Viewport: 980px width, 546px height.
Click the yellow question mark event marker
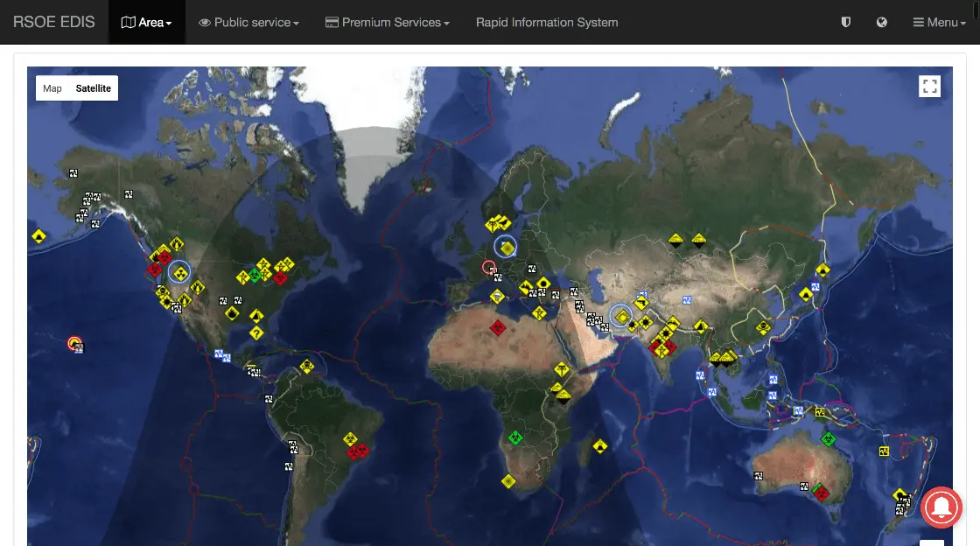click(256, 333)
